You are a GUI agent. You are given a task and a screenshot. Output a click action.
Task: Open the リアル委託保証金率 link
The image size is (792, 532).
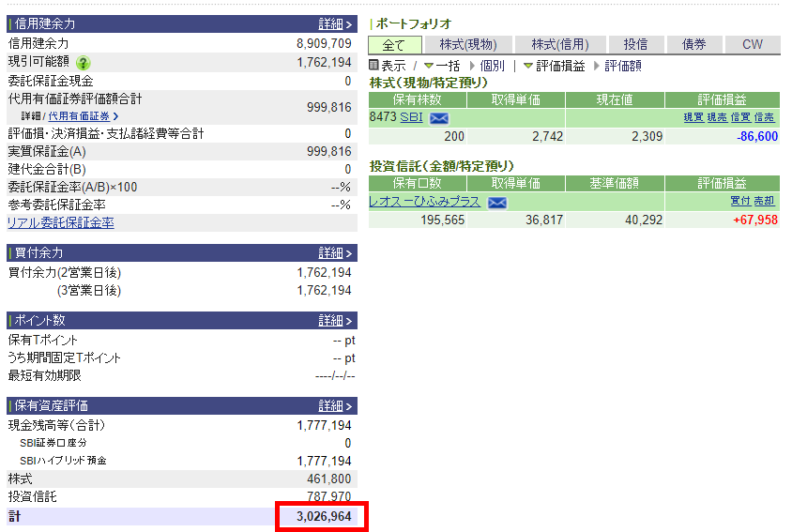point(61,222)
